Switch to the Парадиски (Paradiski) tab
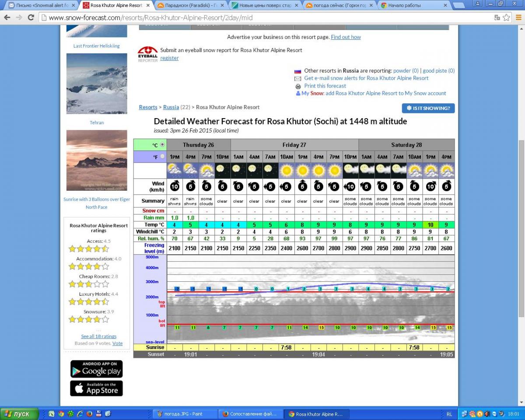 [x=191, y=5]
